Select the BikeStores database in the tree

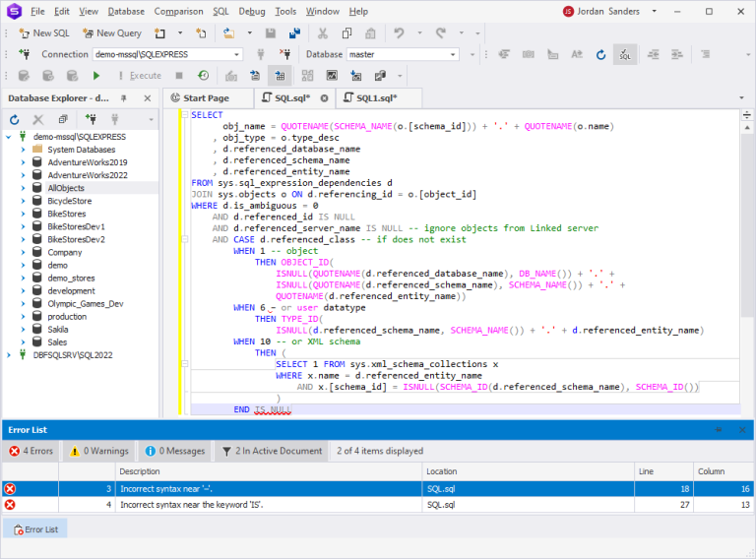(x=66, y=214)
